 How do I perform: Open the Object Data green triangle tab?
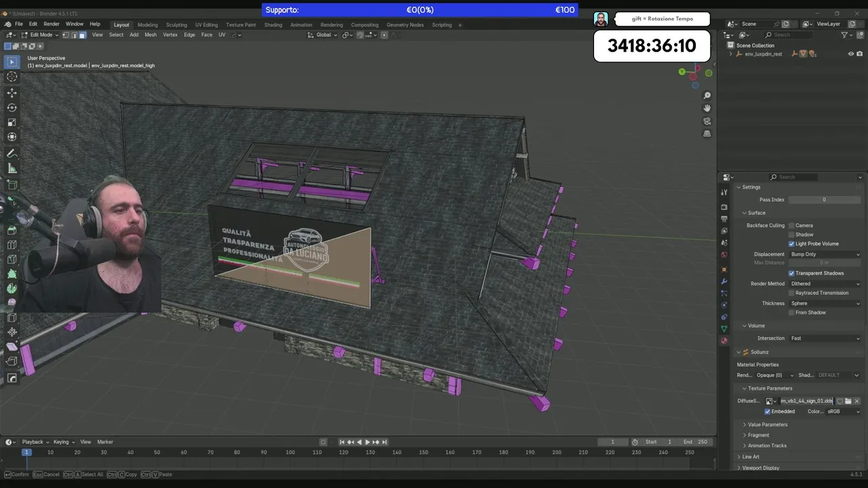[x=724, y=329]
